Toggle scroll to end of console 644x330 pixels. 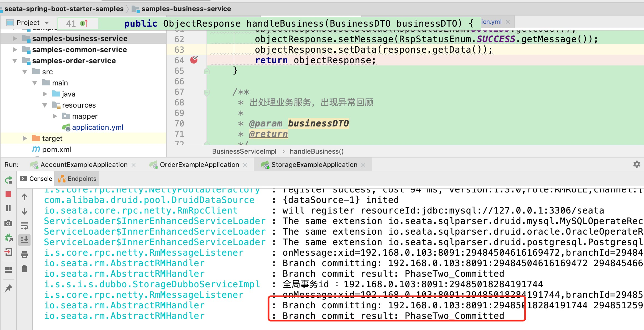pos(24,240)
